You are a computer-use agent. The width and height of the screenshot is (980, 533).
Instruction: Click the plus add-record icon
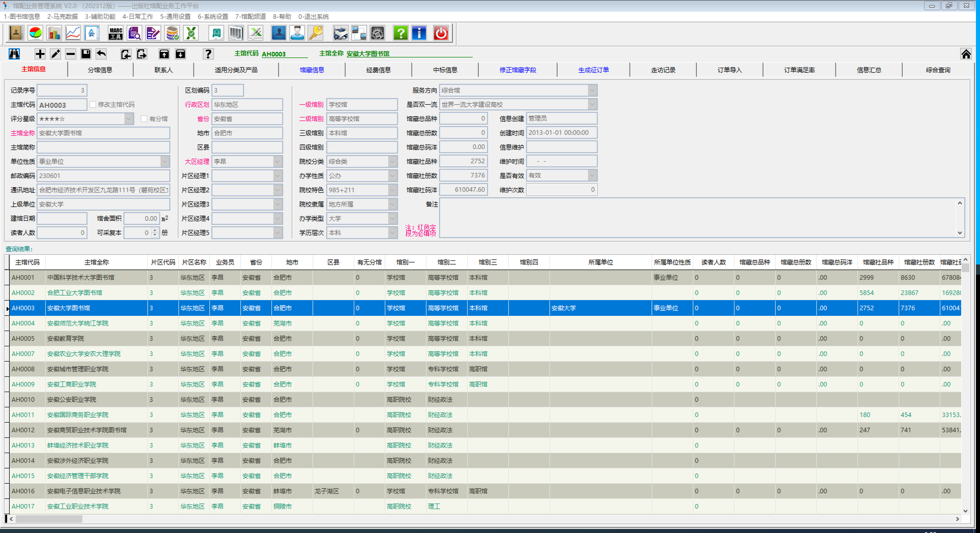click(40, 54)
